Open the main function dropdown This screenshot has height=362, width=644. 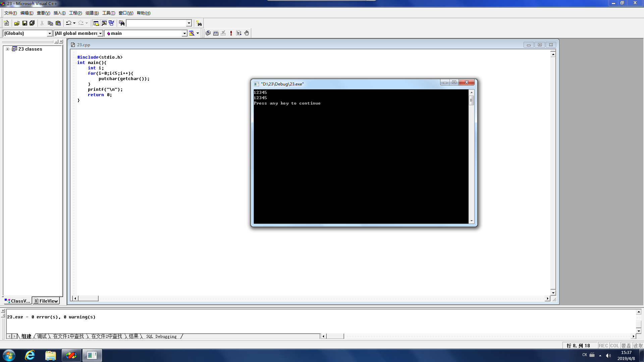click(184, 33)
